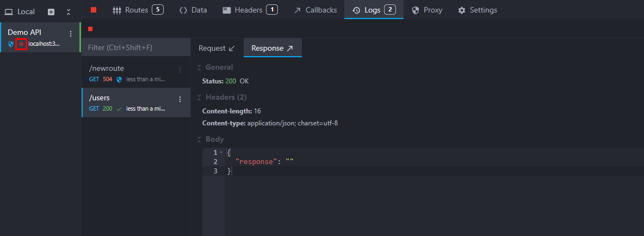Collapse the environments sidebar next to Local

pos(68,11)
